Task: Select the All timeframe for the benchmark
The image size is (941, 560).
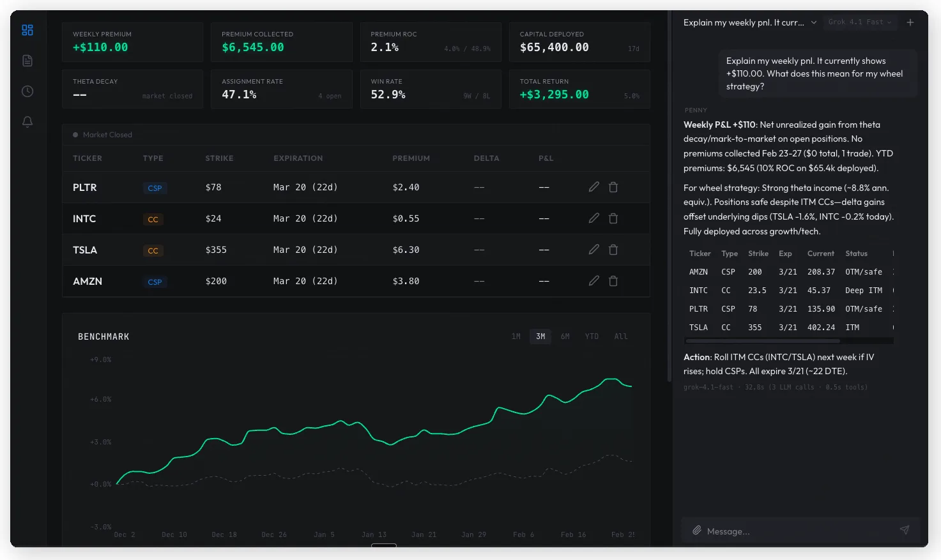Action: point(620,336)
